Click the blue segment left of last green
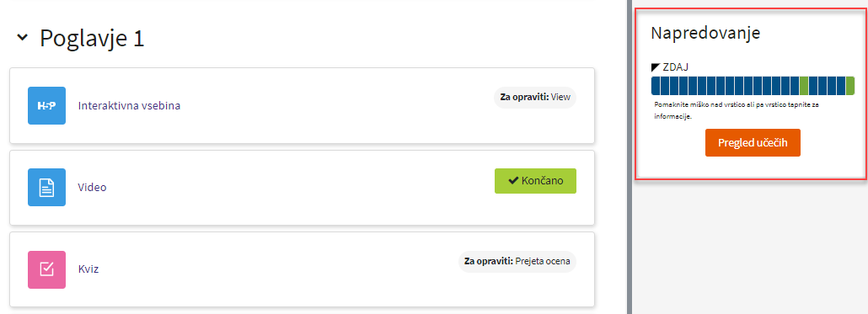 click(x=841, y=86)
